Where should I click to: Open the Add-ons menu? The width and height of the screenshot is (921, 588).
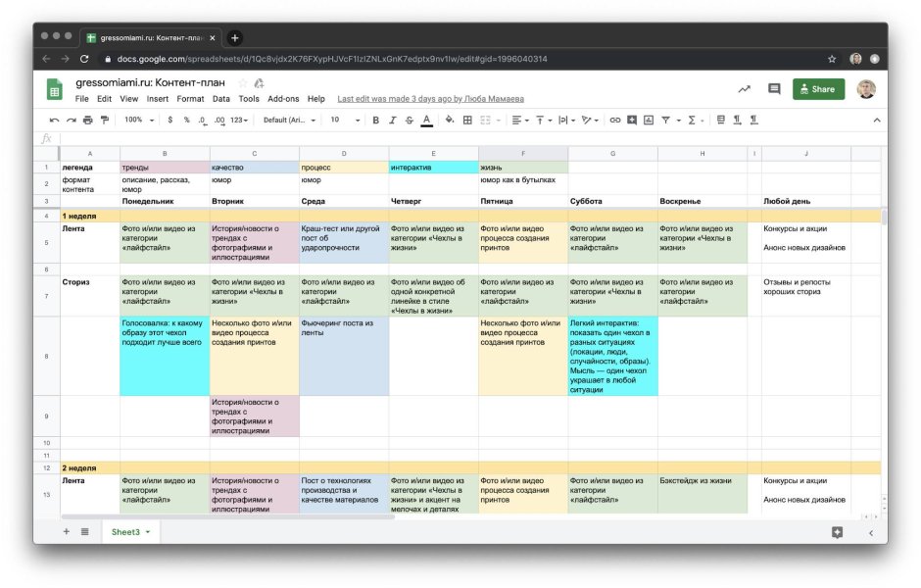click(x=283, y=98)
